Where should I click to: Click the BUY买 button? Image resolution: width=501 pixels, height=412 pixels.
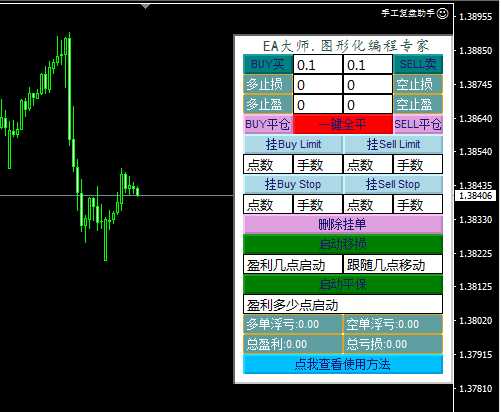click(268, 64)
